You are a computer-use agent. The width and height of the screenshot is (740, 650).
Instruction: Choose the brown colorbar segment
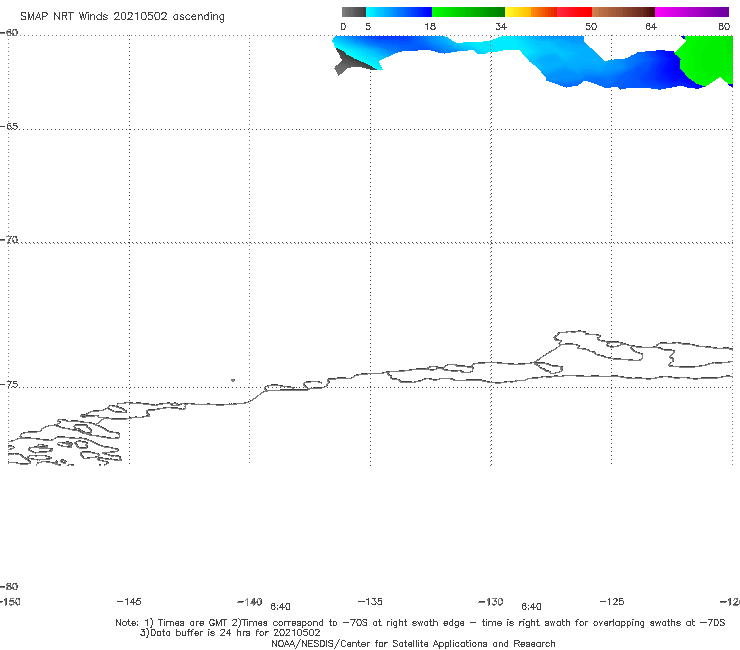tap(623, 12)
